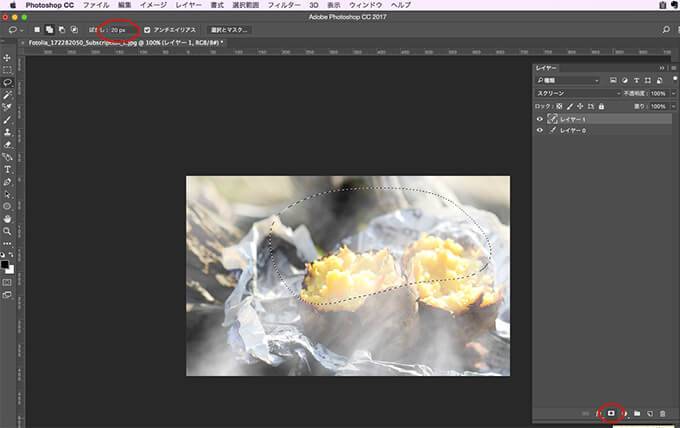Reset default foreground and background colors
The width and height of the screenshot is (680, 428).
click(3, 255)
